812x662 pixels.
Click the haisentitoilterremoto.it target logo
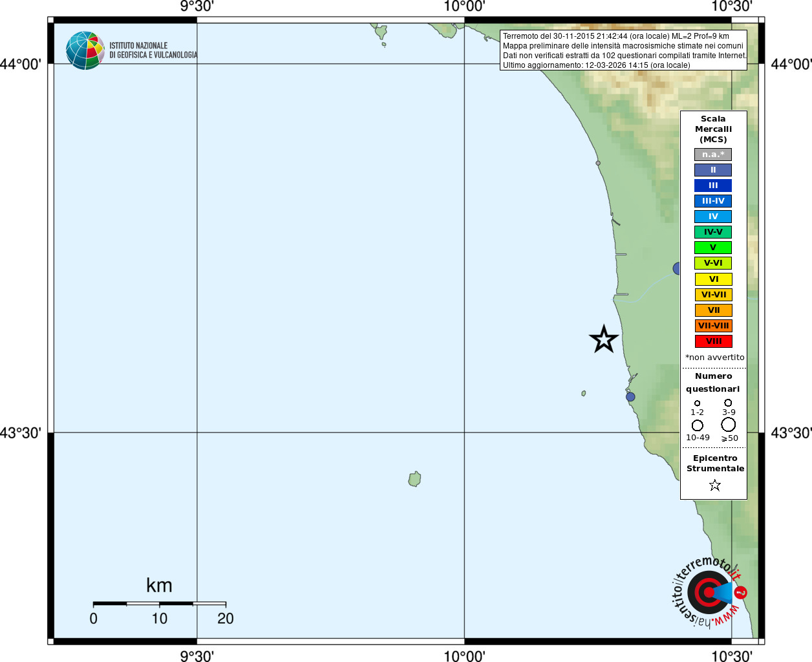coord(709,592)
